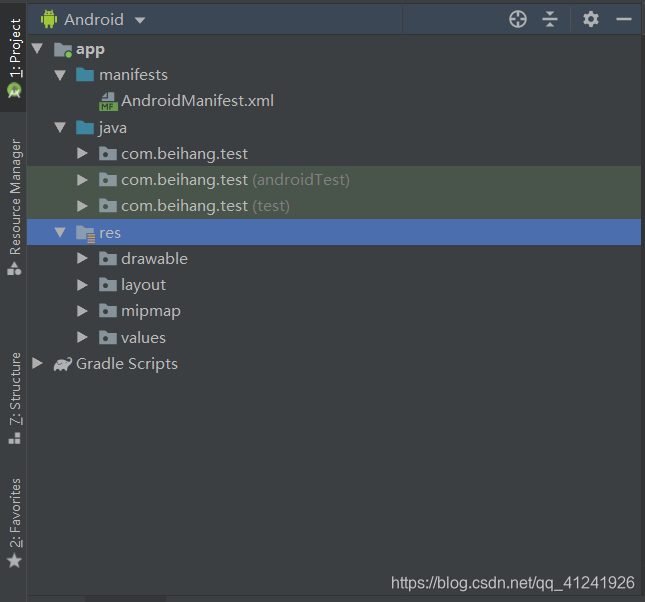Collapse the app module node
The width and height of the screenshot is (645, 602).
coord(37,49)
